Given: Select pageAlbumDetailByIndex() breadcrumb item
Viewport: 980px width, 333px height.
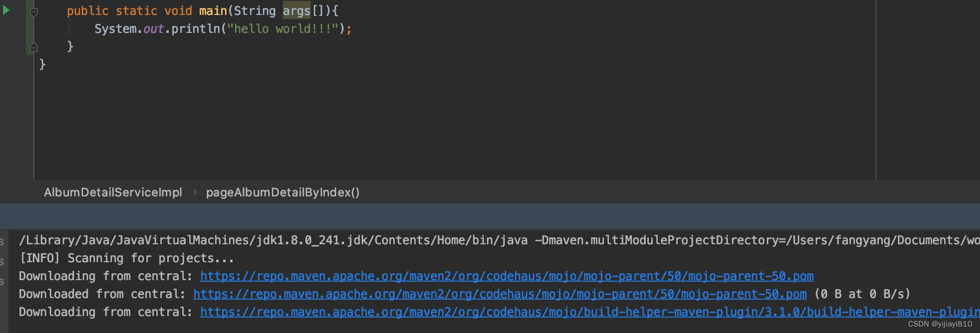Looking at the screenshot, I should (x=283, y=192).
